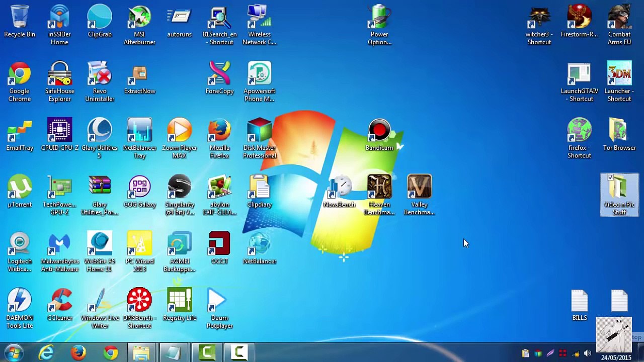Toggle checkbox on Video n Pic Stuff folder
Image resolution: width=644 pixels, height=362 pixels.
point(610,177)
